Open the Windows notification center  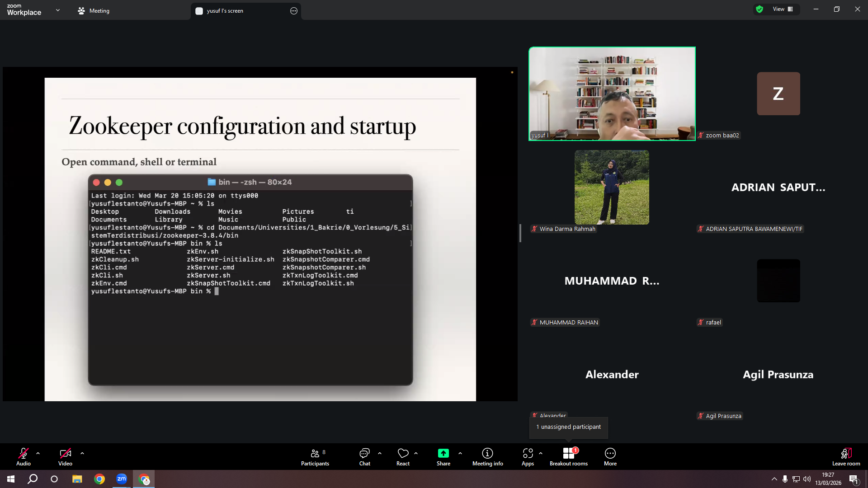click(854, 479)
